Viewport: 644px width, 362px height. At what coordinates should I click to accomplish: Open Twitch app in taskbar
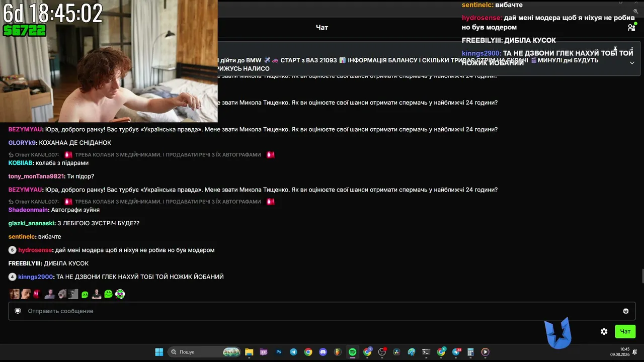coord(264,352)
